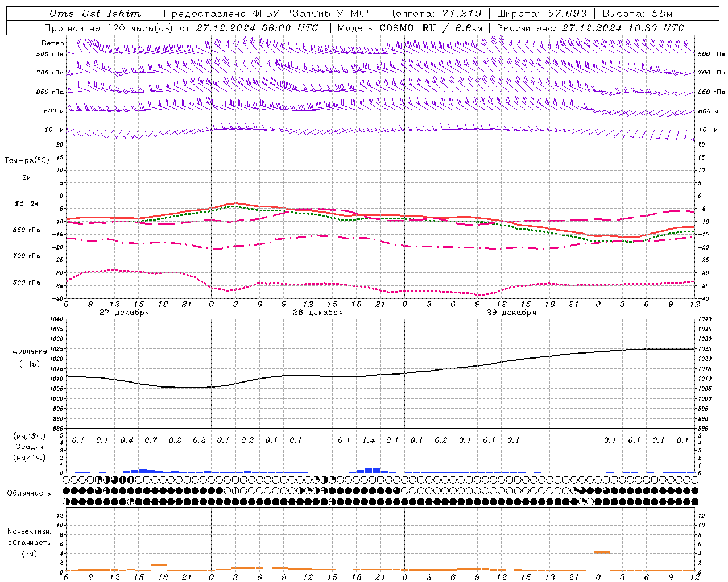The height and width of the screenshot is (582, 728).
Task: Click the (мм/1ч.) units label
Action: click(x=29, y=458)
